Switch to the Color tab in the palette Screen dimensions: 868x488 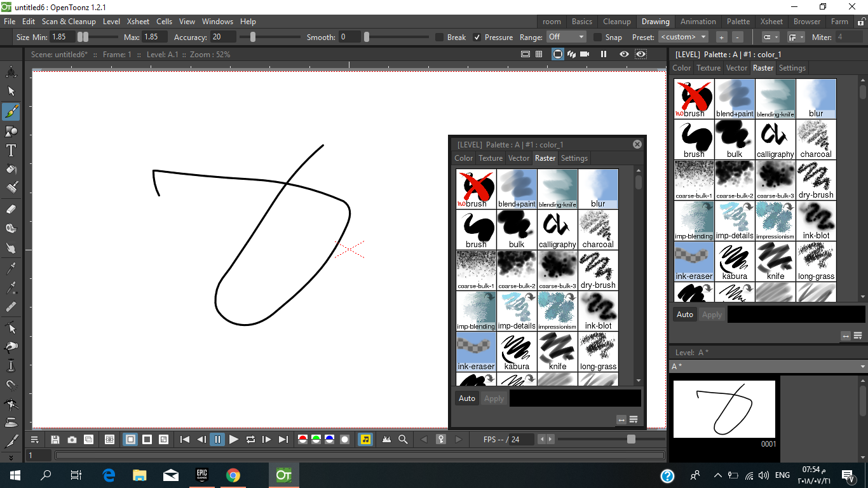(463, 158)
